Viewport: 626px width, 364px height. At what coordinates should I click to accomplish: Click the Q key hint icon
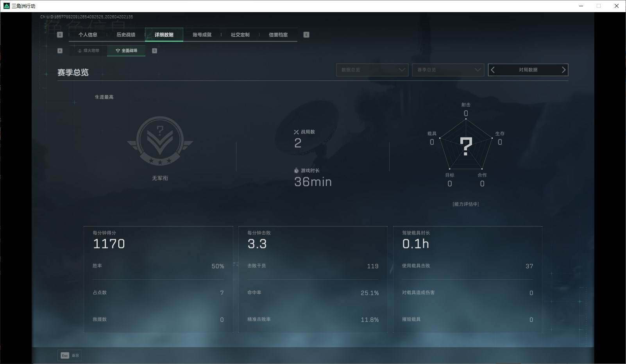click(60, 35)
